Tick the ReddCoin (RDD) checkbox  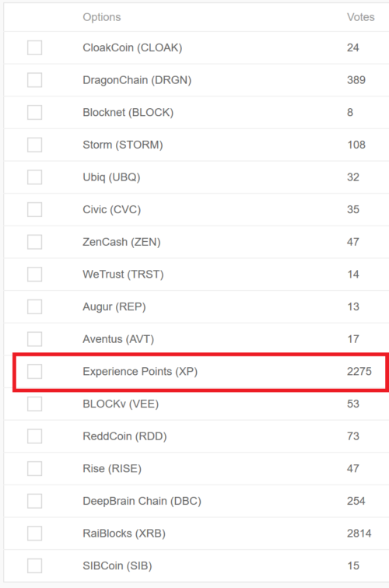tap(34, 436)
